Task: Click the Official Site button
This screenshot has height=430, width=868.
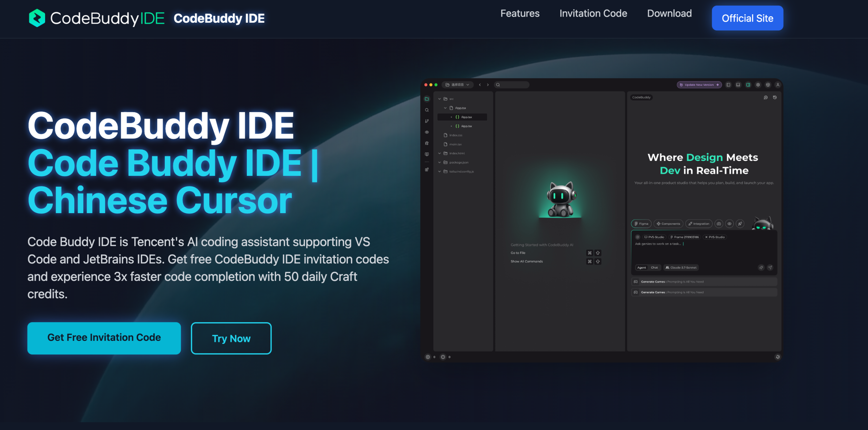Action: coord(747,18)
